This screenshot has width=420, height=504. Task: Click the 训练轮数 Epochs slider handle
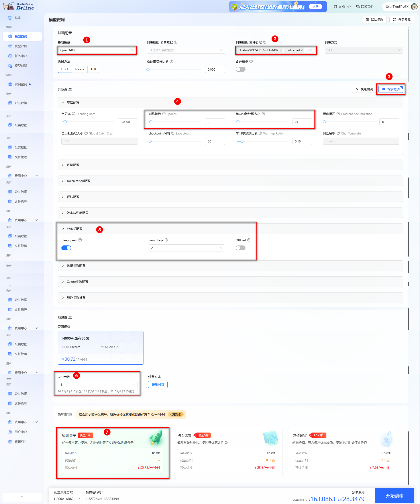coord(151,122)
